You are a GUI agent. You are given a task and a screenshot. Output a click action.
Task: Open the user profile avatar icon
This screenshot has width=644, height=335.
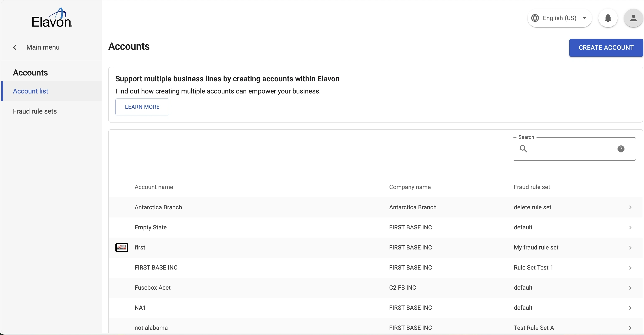point(633,18)
